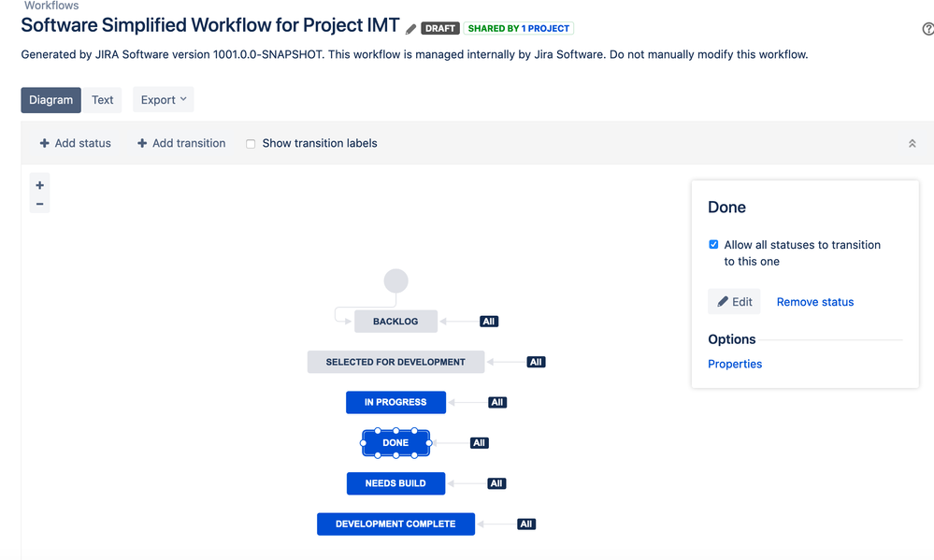
Task: Select the In Progress status node
Action: coord(395,402)
